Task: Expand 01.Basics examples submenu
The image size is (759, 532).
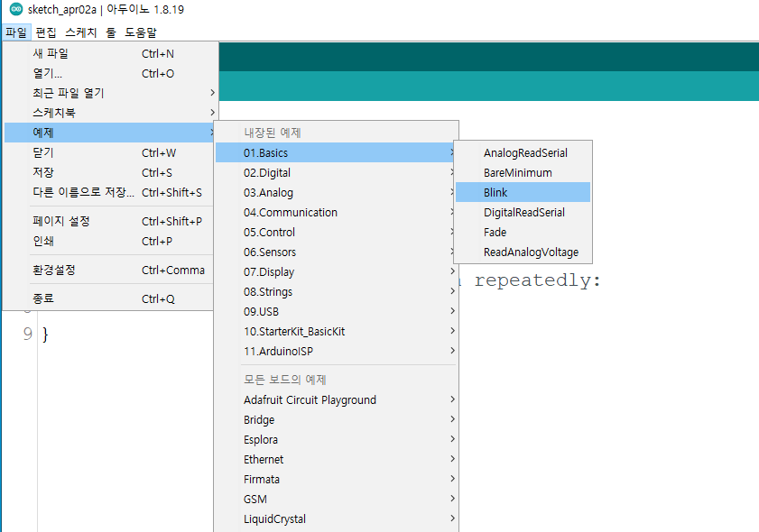Action: coord(335,152)
